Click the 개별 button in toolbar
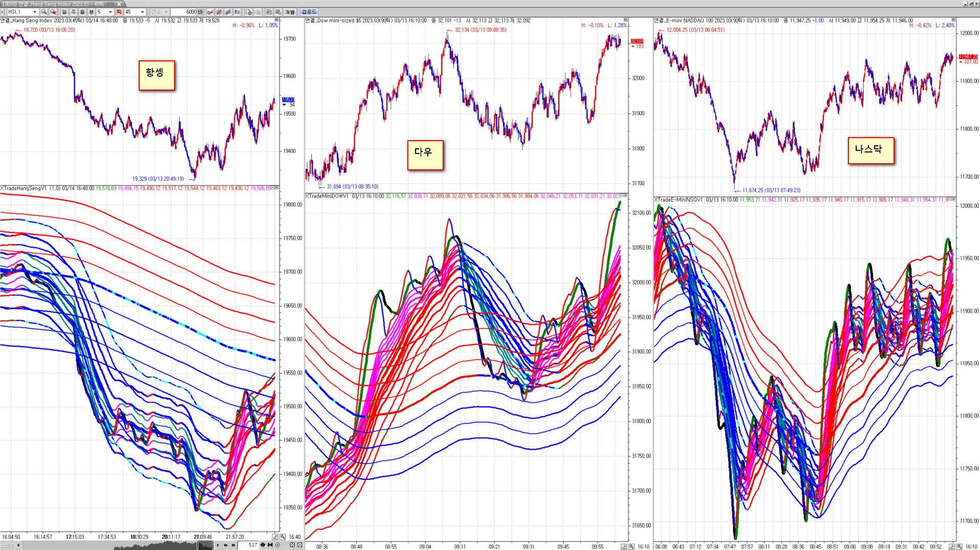Viewport: 980px width, 550px height. pyautogui.click(x=290, y=12)
